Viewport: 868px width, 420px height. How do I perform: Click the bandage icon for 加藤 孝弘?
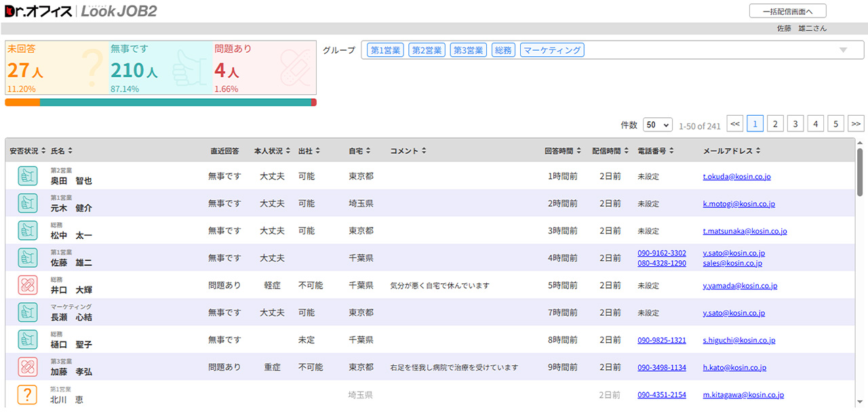pos(28,367)
